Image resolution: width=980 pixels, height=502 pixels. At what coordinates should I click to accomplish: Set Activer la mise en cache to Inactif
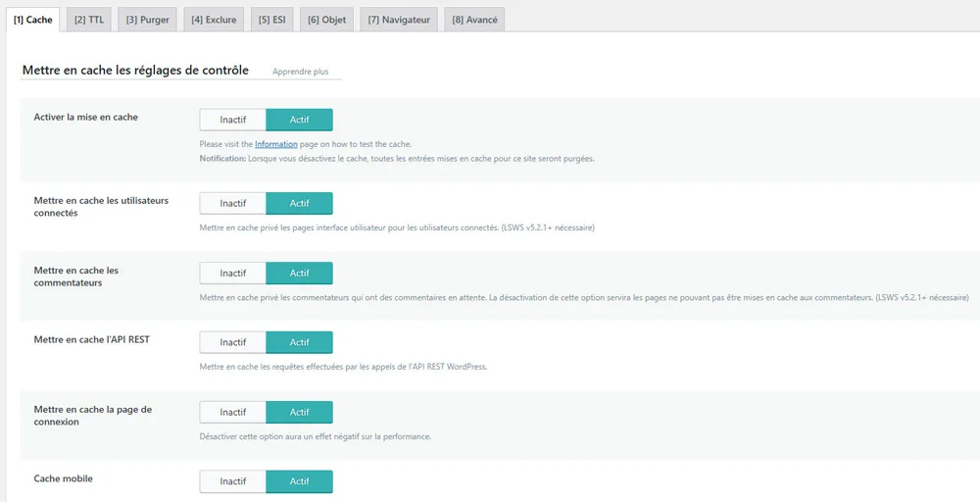click(233, 120)
